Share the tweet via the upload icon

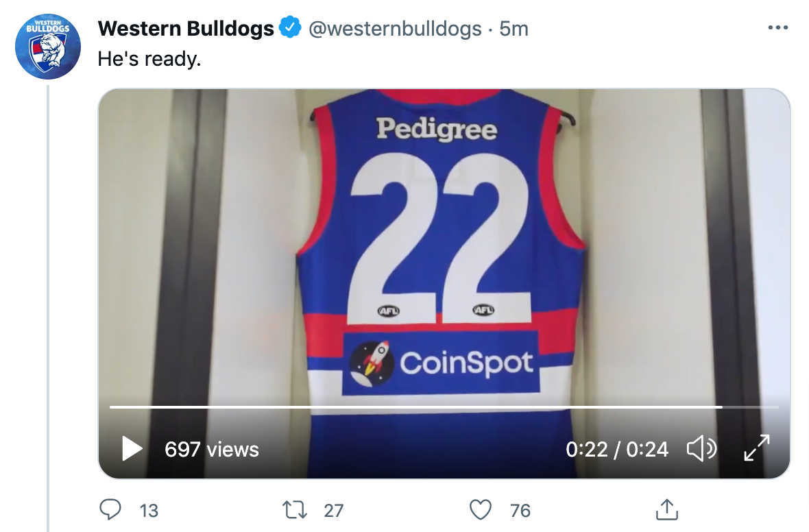[666, 509]
